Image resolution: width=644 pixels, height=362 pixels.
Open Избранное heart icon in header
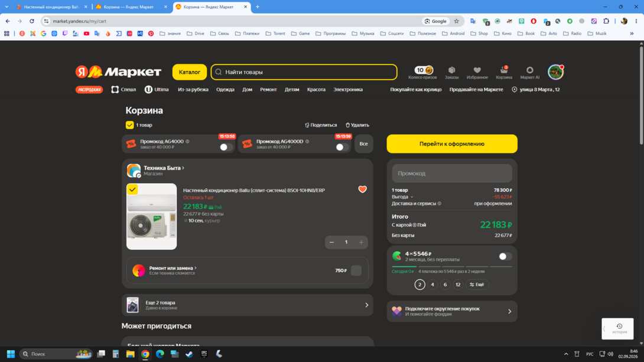477,72
